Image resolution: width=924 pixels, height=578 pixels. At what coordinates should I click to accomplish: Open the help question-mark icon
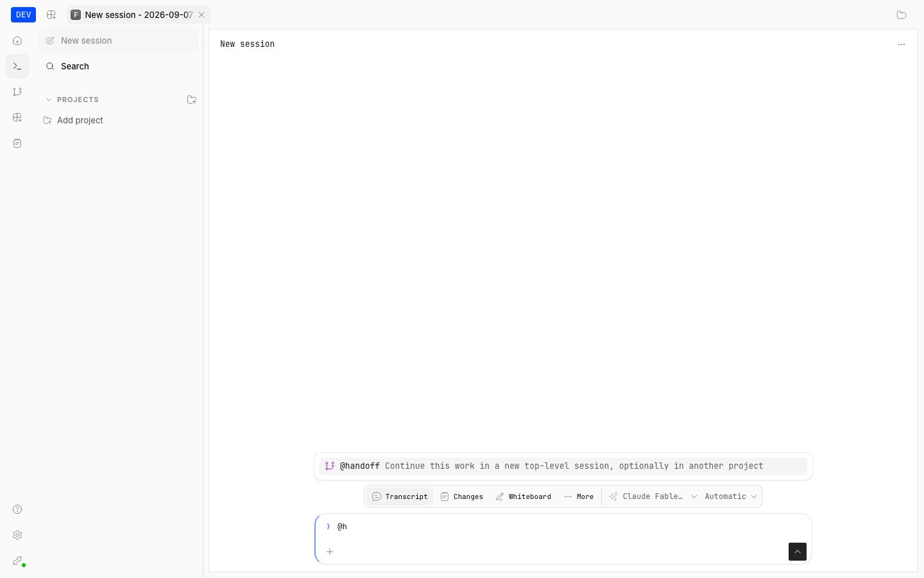click(x=17, y=509)
